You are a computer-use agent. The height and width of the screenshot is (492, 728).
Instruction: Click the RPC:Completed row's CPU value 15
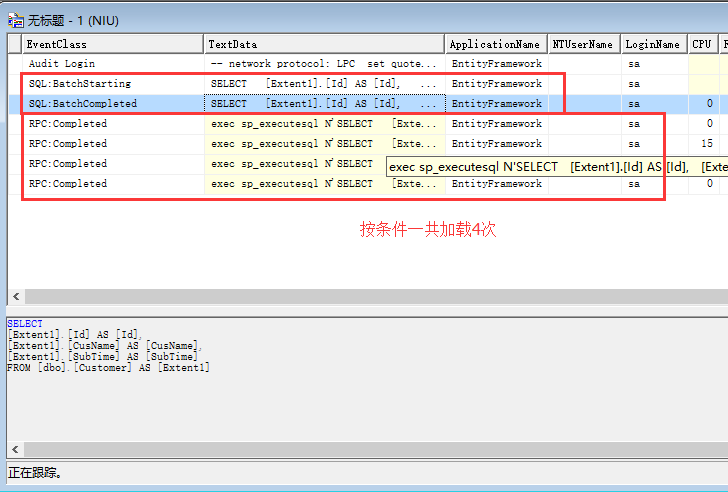[x=706, y=144]
